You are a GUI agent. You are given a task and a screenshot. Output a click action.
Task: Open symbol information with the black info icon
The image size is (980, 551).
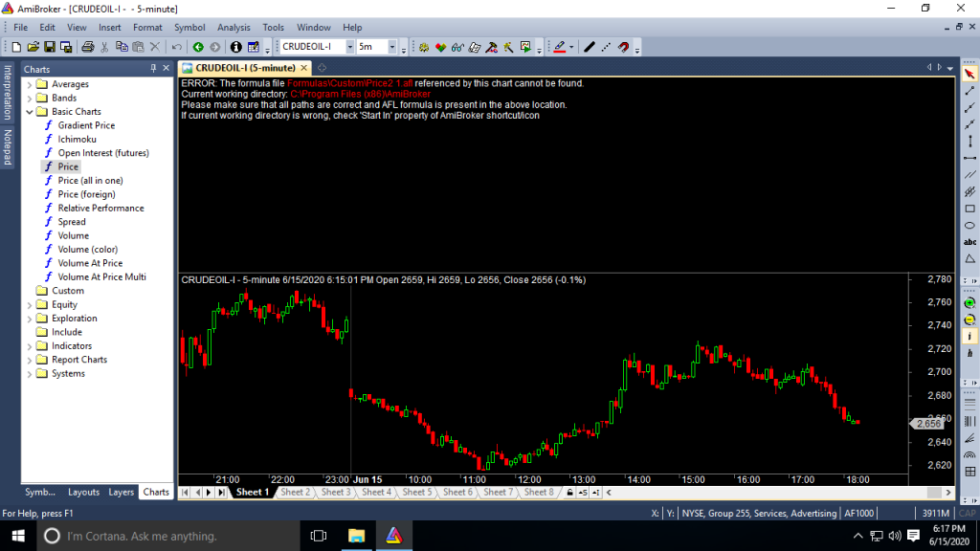point(235,47)
